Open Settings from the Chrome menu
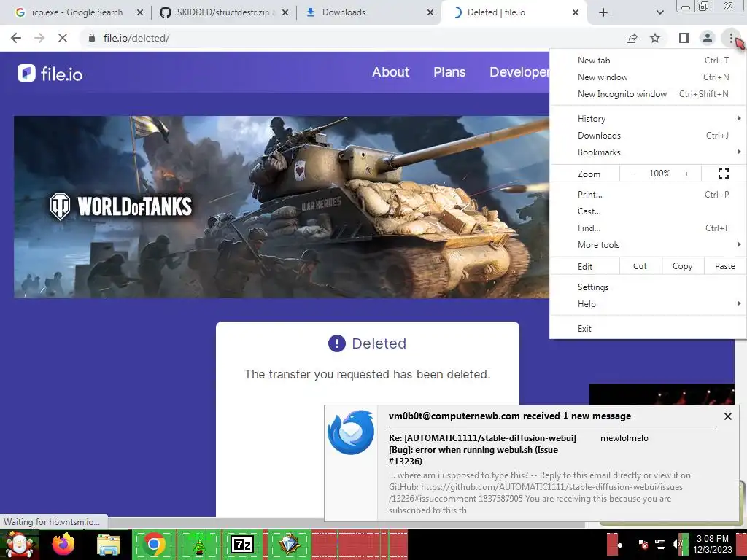 tap(648, 287)
